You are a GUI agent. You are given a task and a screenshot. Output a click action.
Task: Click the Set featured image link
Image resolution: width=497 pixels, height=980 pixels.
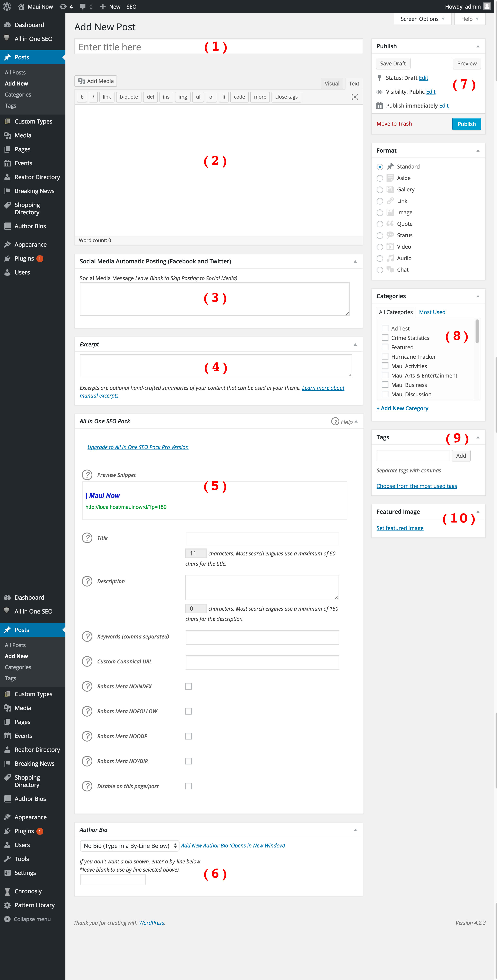pyautogui.click(x=400, y=528)
